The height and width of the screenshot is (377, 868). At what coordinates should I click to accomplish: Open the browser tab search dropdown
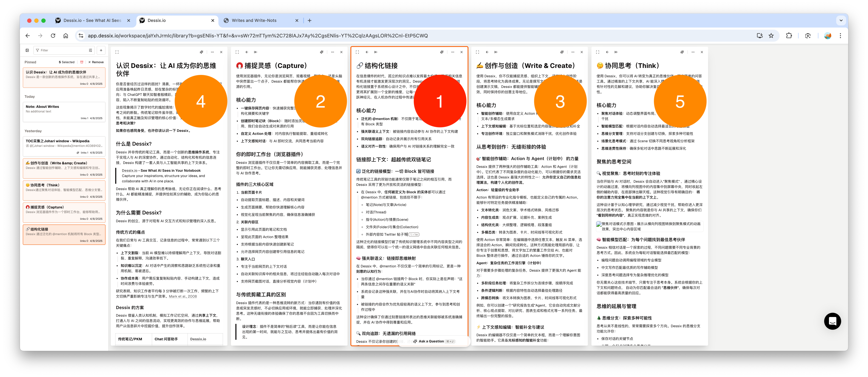click(841, 20)
